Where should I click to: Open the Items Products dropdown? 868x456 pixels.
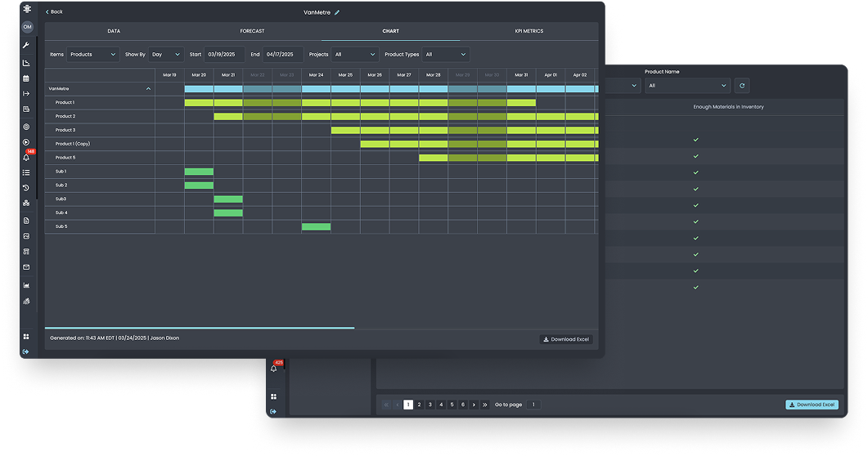click(x=93, y=55)
